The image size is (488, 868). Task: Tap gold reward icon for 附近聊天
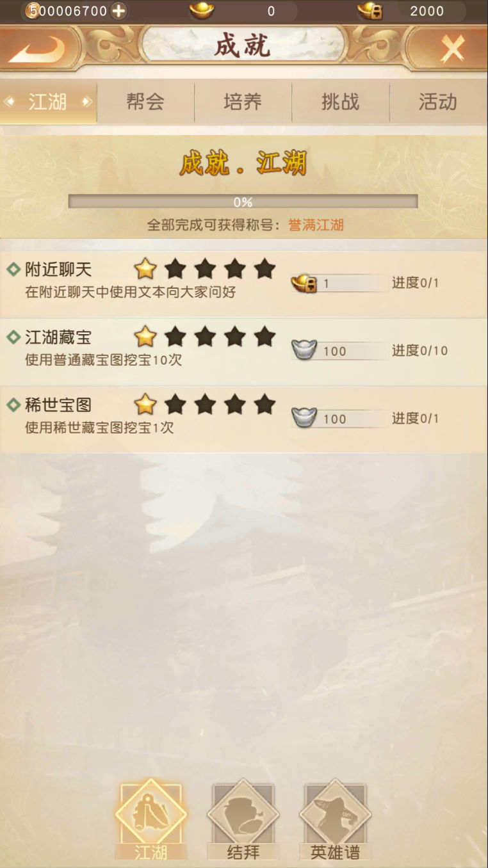coord(304,282)
